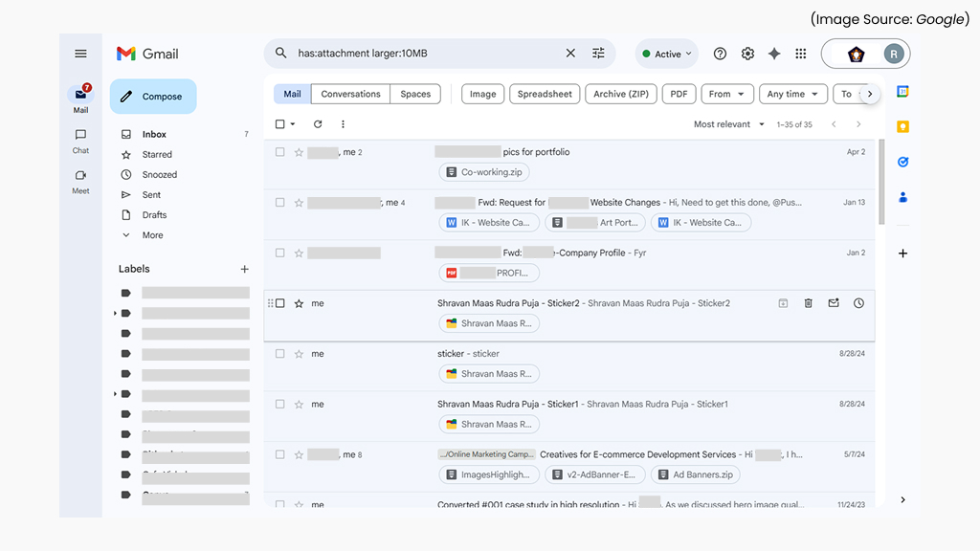Open Tasks from the right side panel
This screenshot has width=980, height=551.
(902, 162)
